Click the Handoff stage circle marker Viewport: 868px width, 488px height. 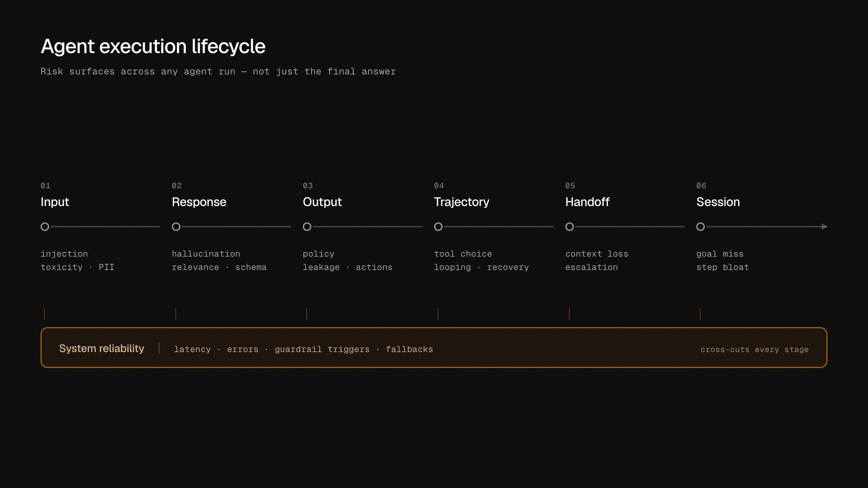point(570,227)
